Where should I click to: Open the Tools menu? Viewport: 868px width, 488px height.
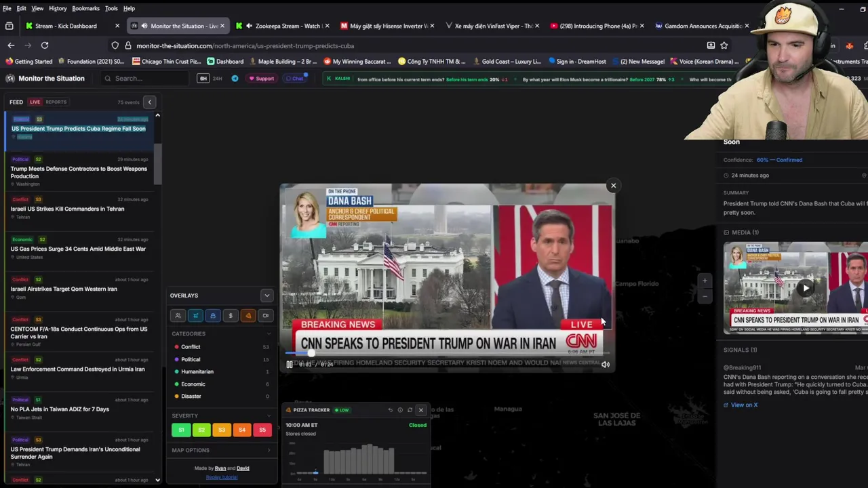(x=111, y=8)
